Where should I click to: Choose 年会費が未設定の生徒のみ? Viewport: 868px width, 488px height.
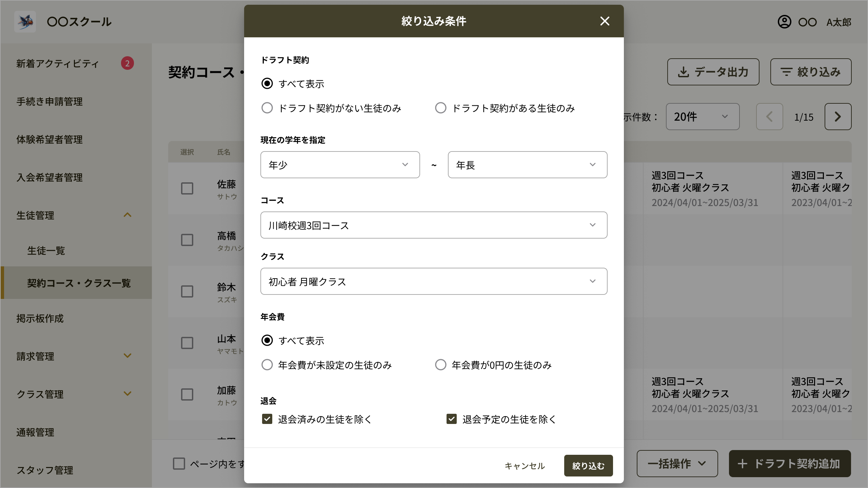[x=267, y=365]
